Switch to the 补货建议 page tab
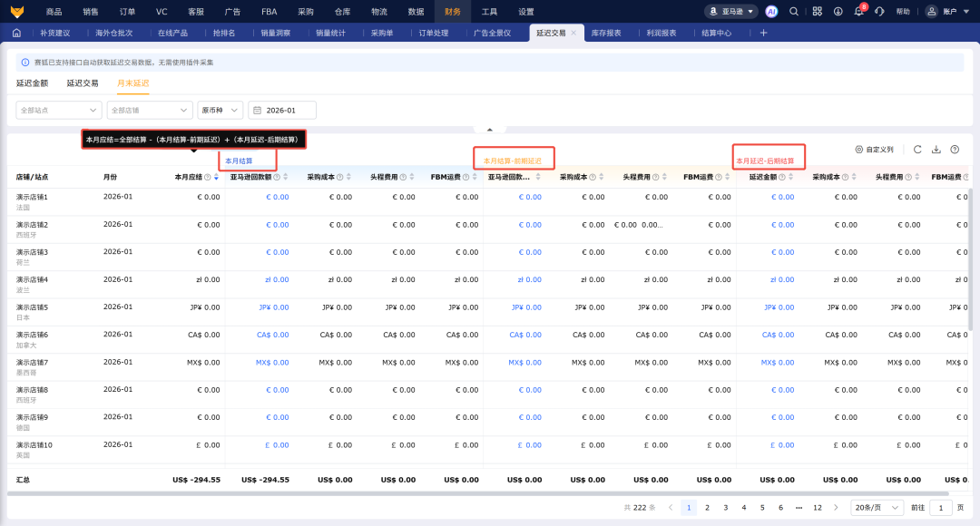This screenshot has width=980, height=526. [55, 33]
